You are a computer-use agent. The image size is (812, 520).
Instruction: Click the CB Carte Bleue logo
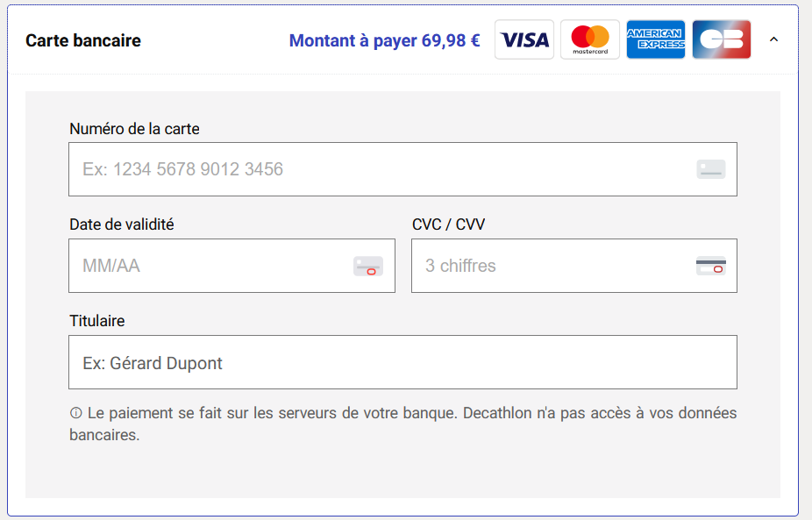pyautogui.click(x=722, y=39)
